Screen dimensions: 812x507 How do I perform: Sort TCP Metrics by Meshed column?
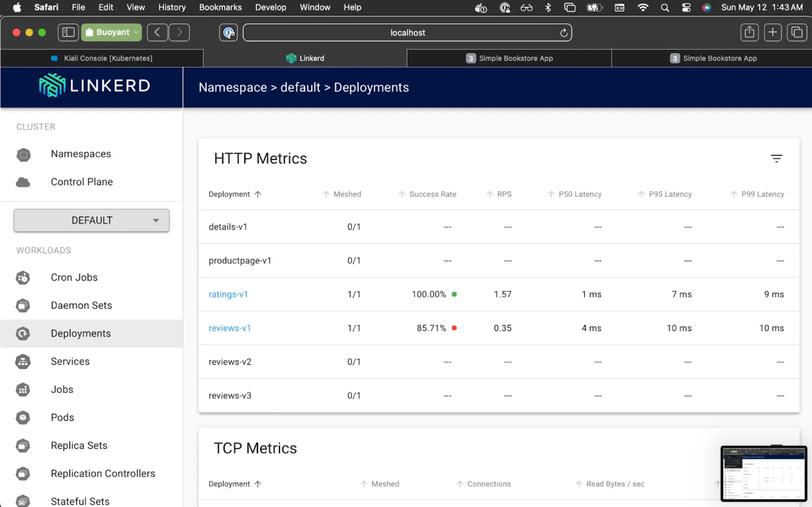pyautogui.click(x=379, y=484)
